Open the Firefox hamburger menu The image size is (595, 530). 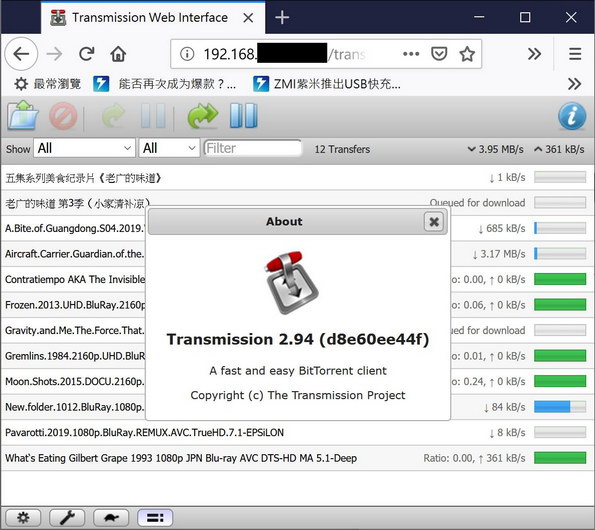(x=575, y=54)
